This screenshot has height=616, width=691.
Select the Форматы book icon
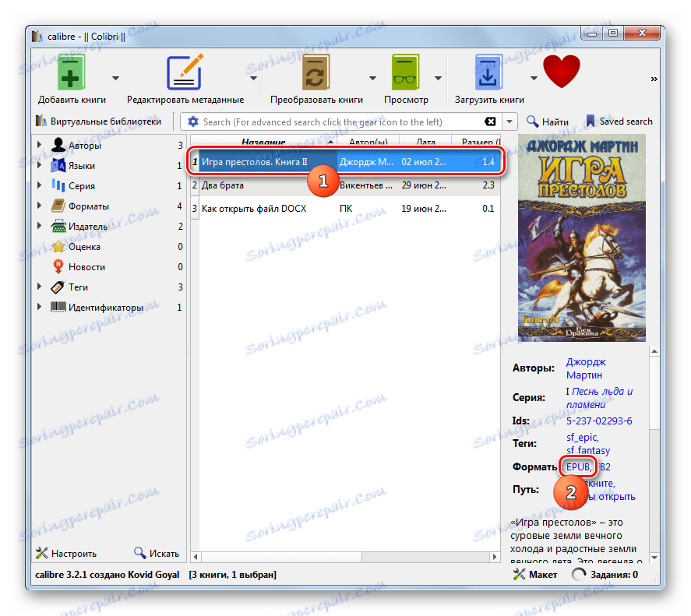(58, 206)
